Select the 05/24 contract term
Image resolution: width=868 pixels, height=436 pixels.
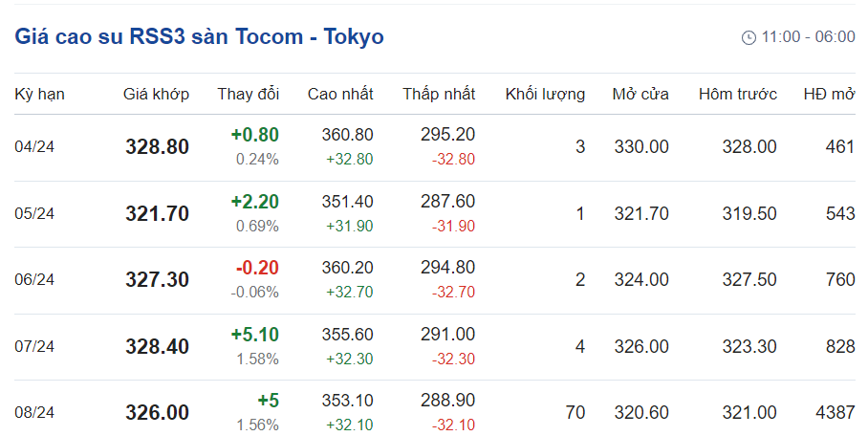point(34,213)
